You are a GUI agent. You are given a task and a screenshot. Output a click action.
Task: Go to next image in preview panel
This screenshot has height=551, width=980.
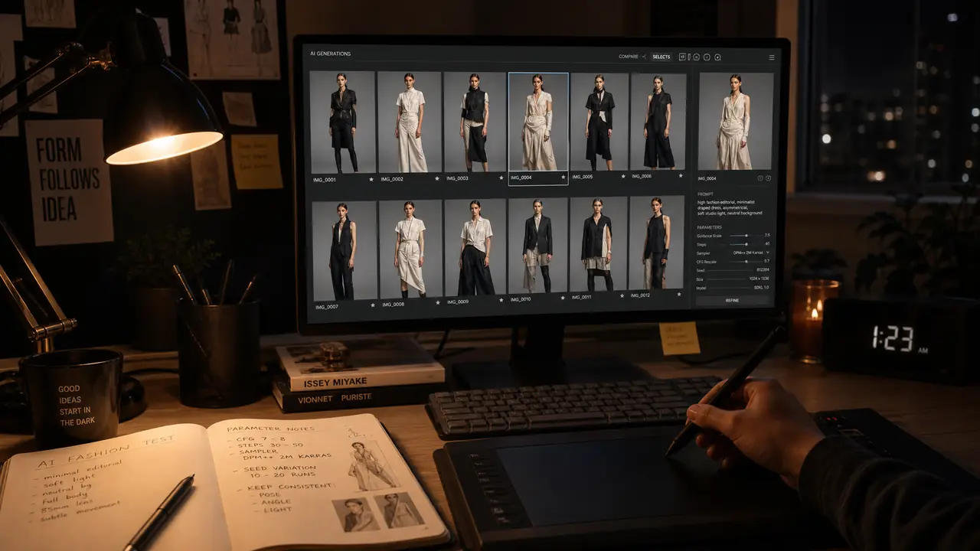point(768,178)
